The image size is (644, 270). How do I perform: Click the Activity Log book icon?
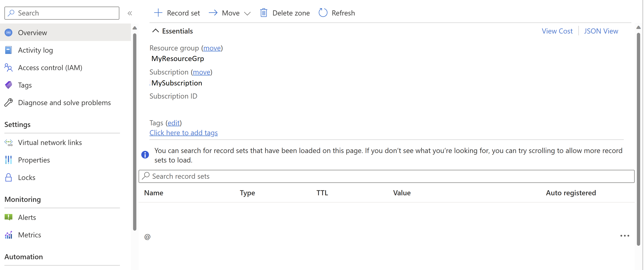pos(8,50)
